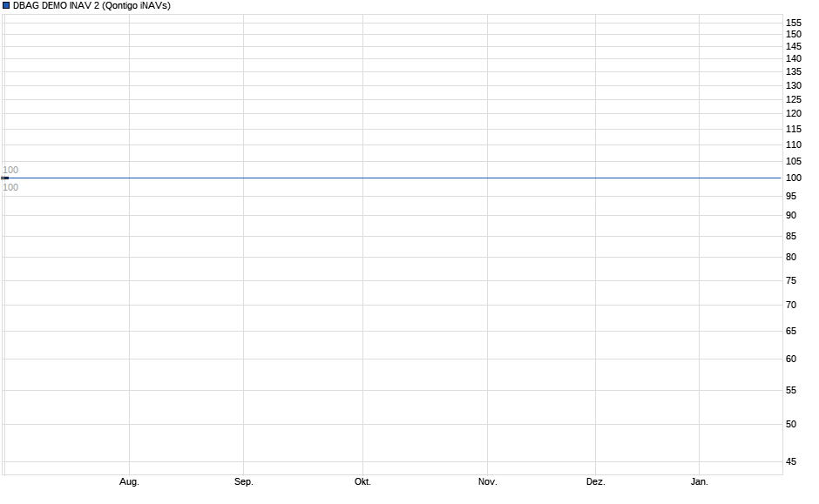Click the lower 100 value label

tap(10, 187)
